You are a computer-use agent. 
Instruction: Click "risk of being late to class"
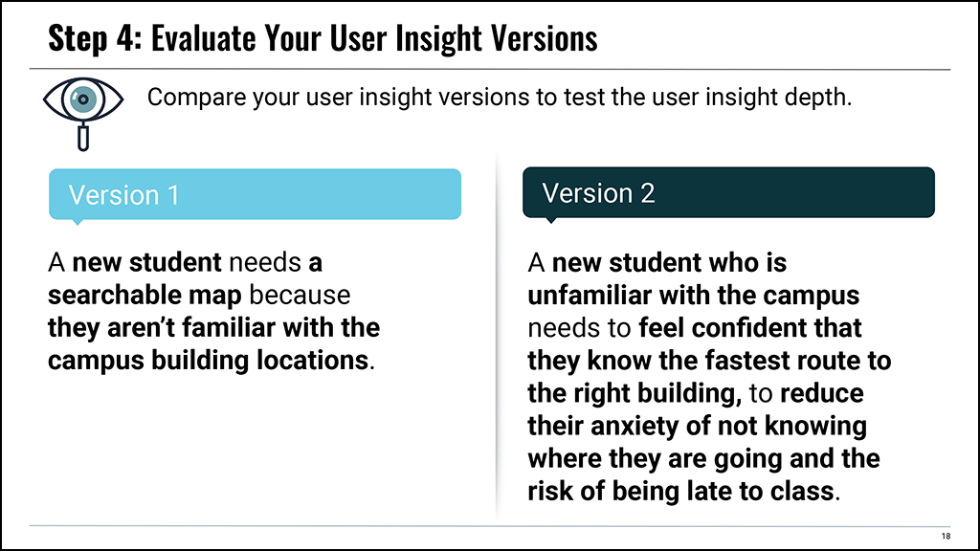point(681,491)
